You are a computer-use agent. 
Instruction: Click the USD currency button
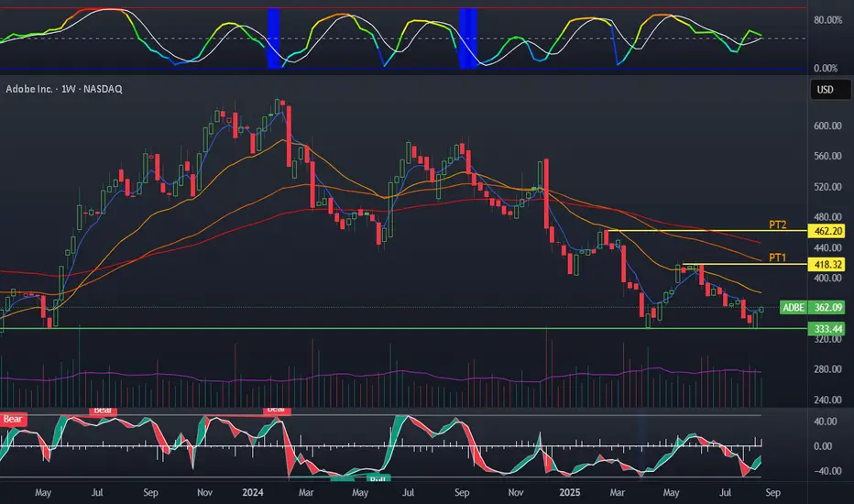[827, 90]
